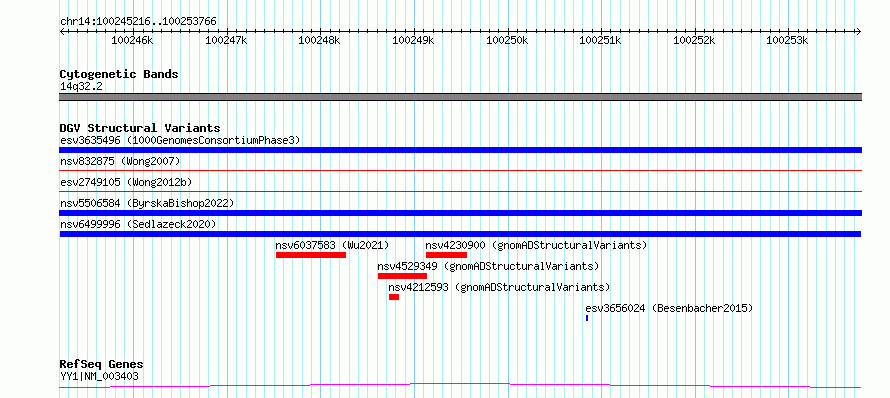Screen dimensions: 890x398
Task: Select the red bar under nsv4230900
Action: 446,255
